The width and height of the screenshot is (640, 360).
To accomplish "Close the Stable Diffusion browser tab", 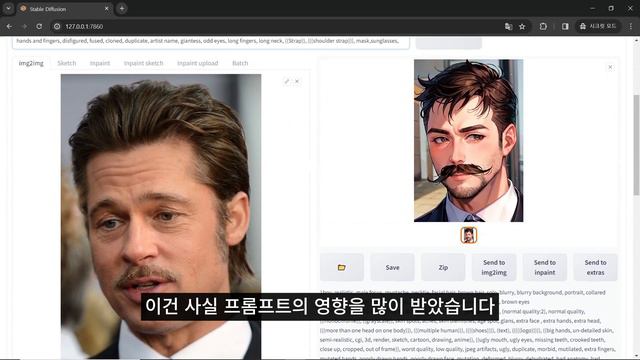I will click(107, 9).
